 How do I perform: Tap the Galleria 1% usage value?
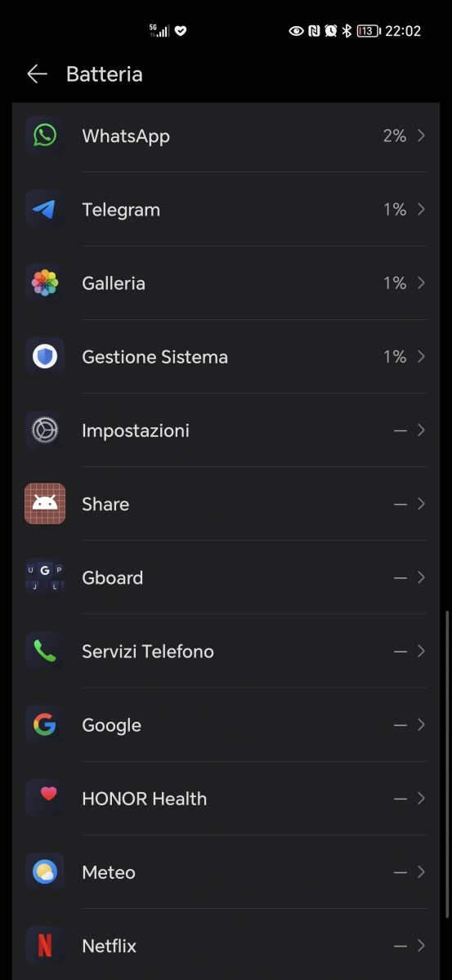coord(395,283)
